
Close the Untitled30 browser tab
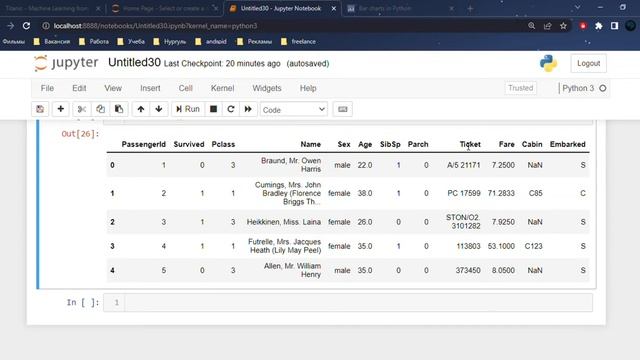pos(333,8)
